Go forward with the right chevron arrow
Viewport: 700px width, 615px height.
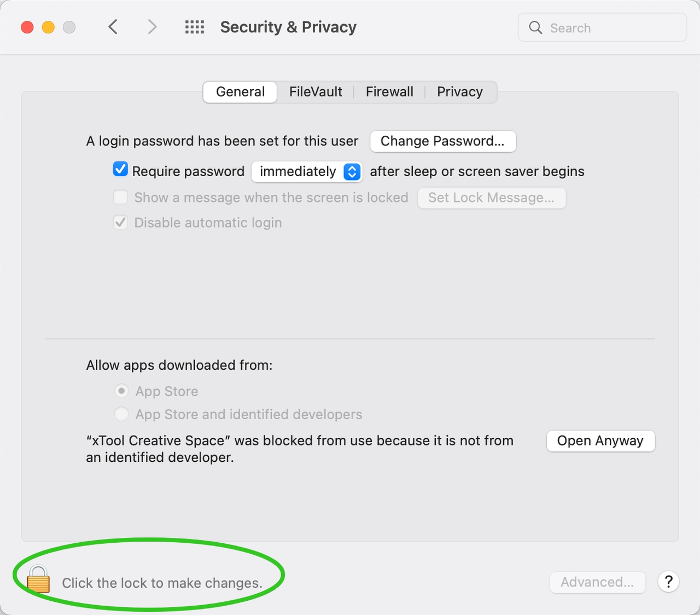(x=152, y=27)
